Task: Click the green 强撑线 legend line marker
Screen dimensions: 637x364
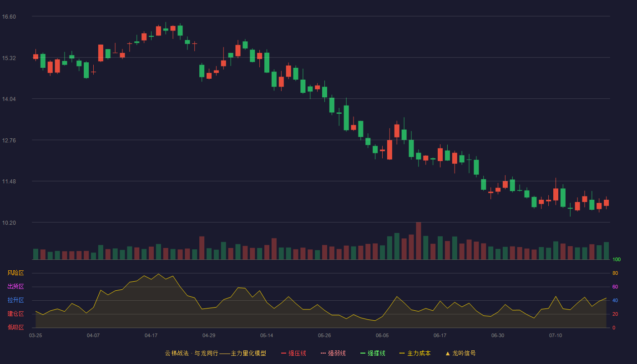Action: coord(363,353)
